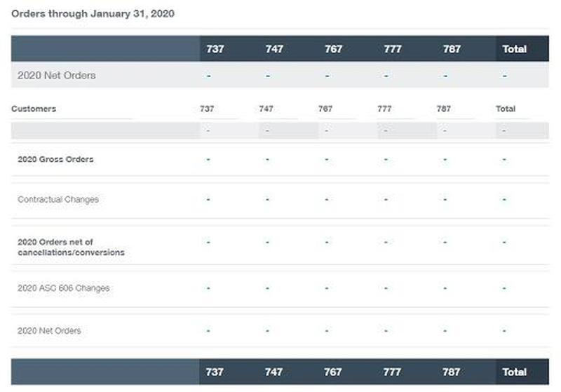This screenshot has height=392, width=561.
Task: Select the 777 column in the top dark header
Action: point(392,49)
